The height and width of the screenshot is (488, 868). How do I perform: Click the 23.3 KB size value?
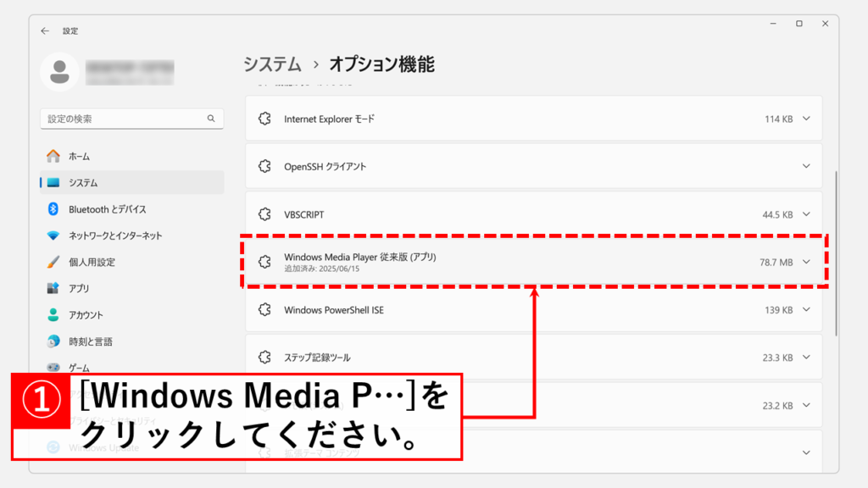tap(777, 358)
